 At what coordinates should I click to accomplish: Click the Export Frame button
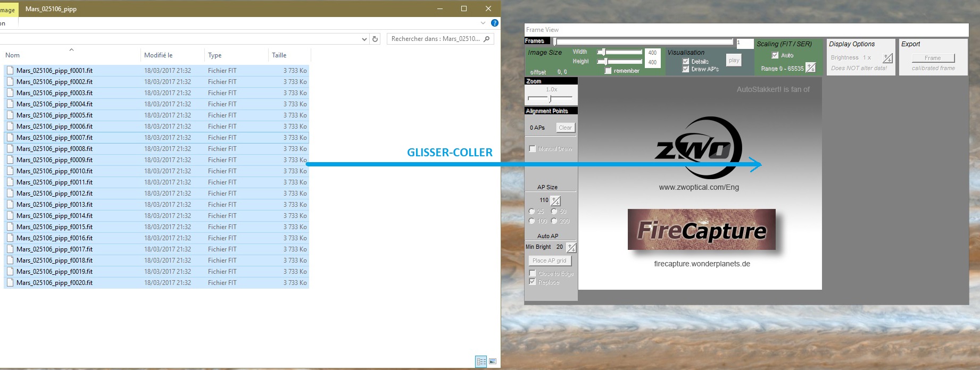pyautogui.click(x=933, y=58)
